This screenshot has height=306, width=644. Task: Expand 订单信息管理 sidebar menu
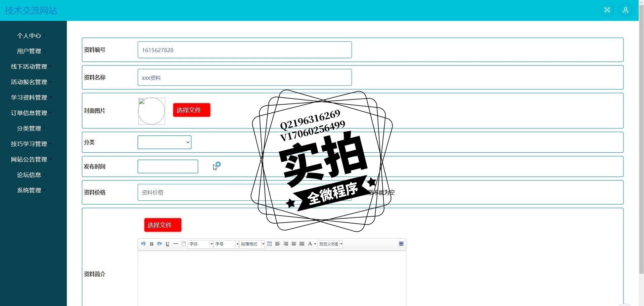click(x=31, y=113)
